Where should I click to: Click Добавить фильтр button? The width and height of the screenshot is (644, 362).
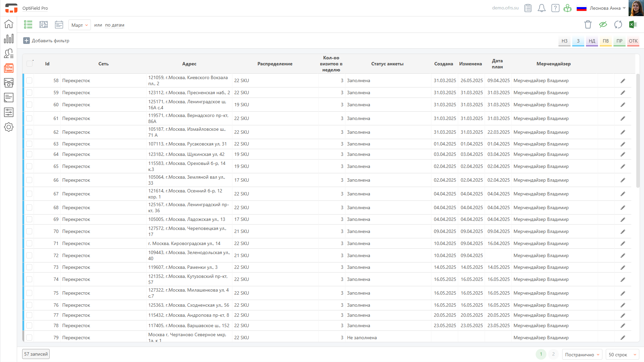pyautogui.click(x=46, y=41)
